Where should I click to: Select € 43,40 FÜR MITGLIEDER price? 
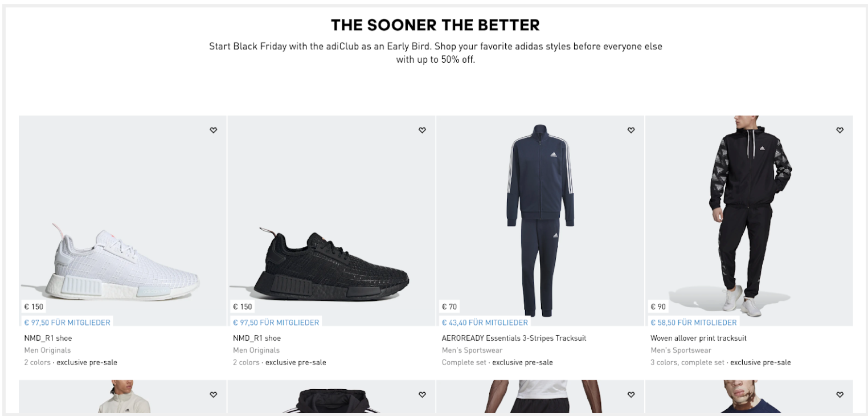485,323
